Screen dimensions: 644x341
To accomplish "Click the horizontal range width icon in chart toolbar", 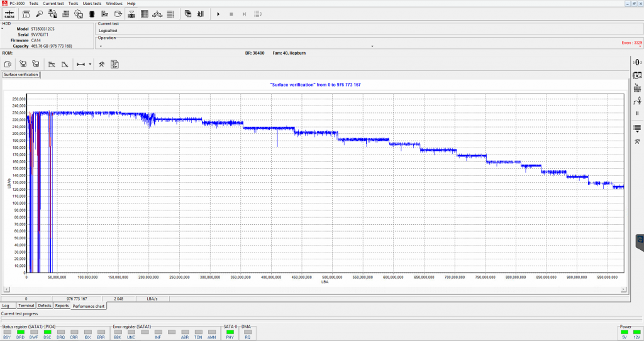I will coord(80,64).
